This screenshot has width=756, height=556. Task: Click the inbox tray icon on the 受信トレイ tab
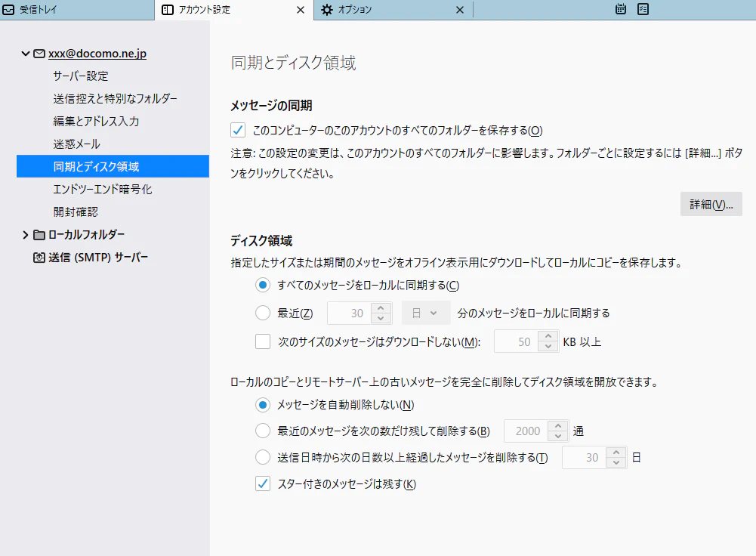[8, 10]
